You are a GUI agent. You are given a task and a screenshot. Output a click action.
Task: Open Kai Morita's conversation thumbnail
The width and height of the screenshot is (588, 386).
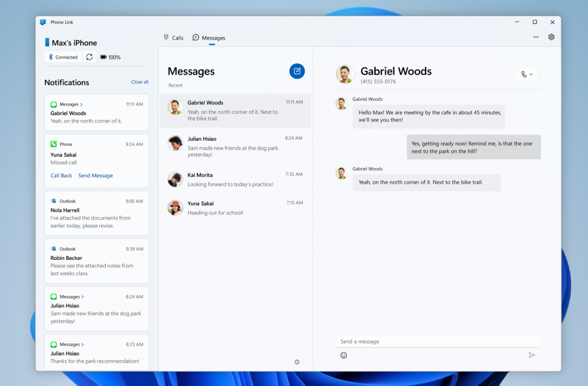point(175,179)
